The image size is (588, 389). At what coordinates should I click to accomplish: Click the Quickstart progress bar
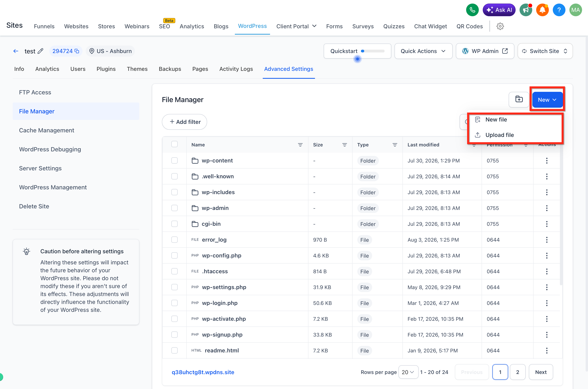(373, 51)
